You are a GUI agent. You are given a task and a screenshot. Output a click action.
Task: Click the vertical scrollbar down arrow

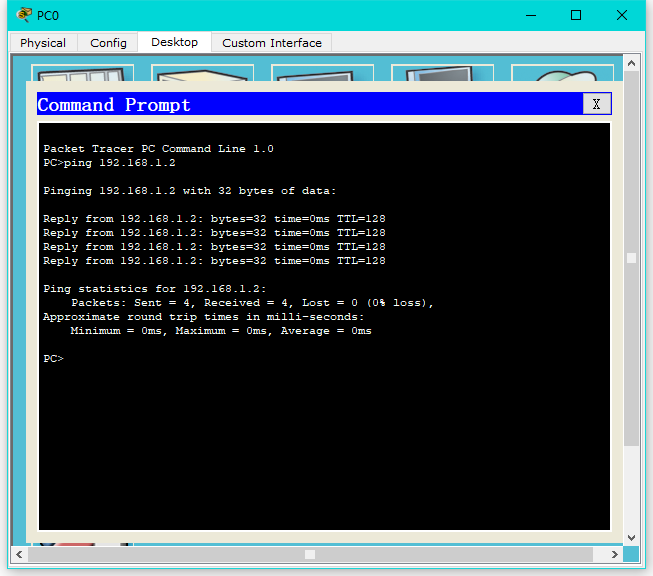tap(631, 538)
